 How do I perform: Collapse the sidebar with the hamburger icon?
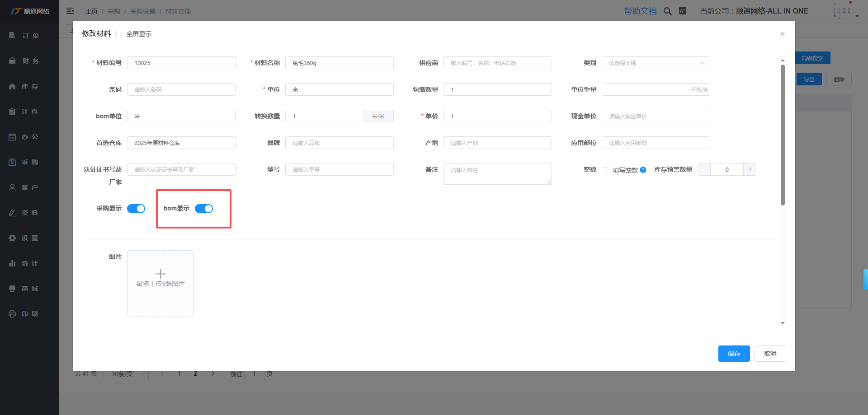click(70, 11)
